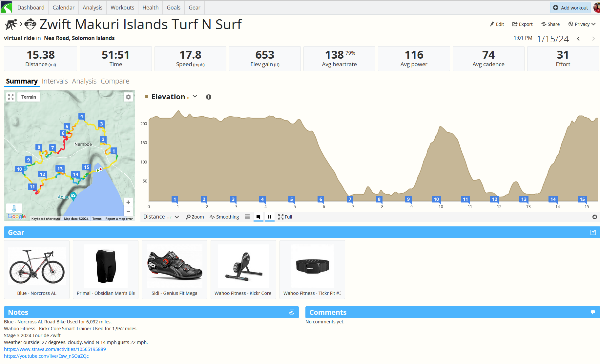Open the Blue Norcross AL bike thumbnail
This screenshot has height=364, width=600.
pos(37,270)
